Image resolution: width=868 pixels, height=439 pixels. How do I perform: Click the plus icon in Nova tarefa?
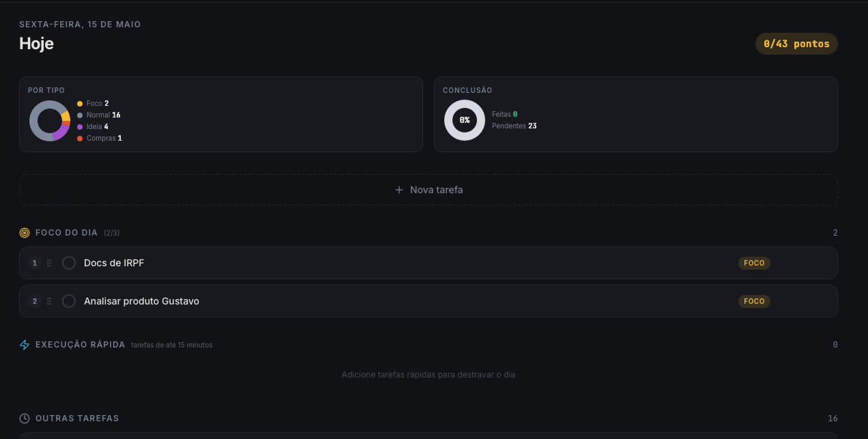click(x=399, y=190)
